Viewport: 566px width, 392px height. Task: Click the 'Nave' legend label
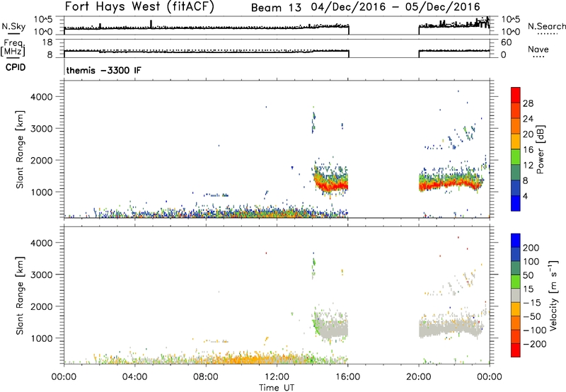pyautogui.click(x=538, y=50)
